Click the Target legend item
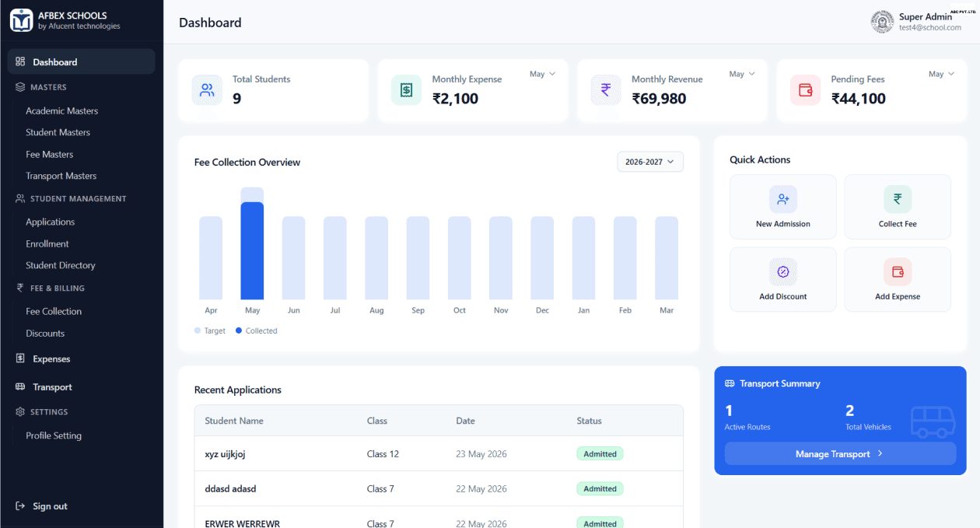980x528 pixels. coord(210,330)
